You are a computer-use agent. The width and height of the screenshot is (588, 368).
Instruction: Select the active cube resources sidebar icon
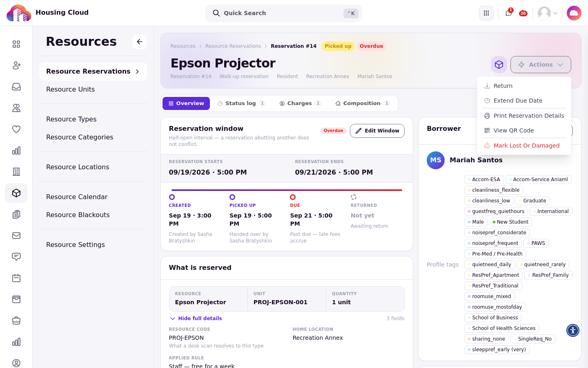pos(16,193)
